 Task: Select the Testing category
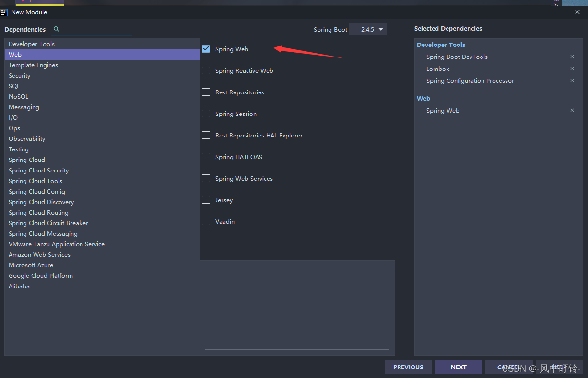point(102,149)
